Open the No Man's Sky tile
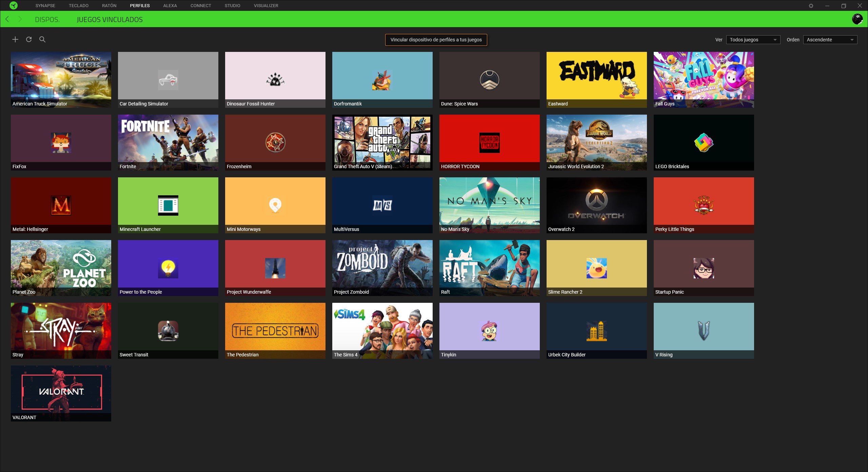The image size is (868, 472). 490,205
